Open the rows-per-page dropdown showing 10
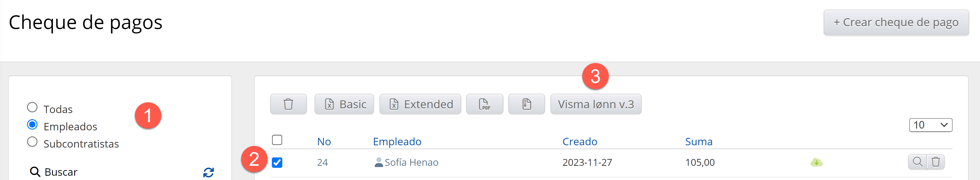The width and height of the screenshot is (980, 180). tap(930, 125)
